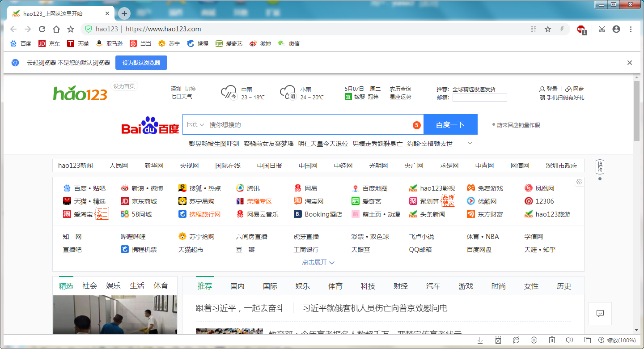
Task: Click the gear settings icon on site grid
Action: click(x=579, y=182)
